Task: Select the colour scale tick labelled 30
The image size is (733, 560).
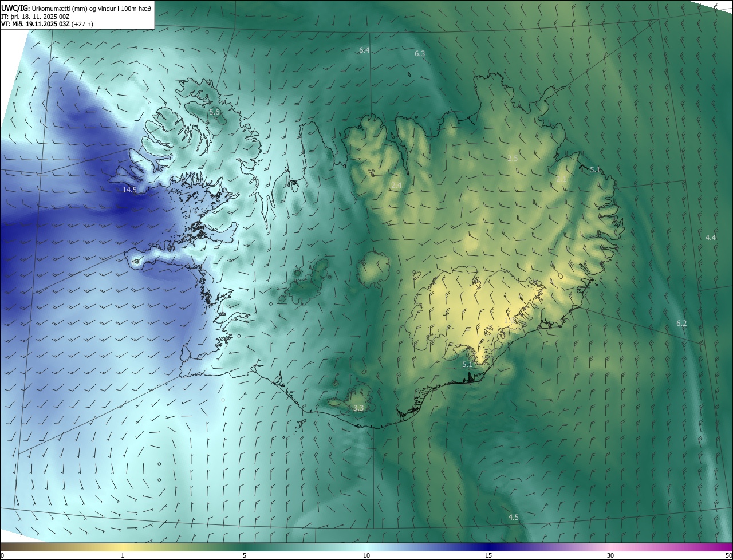Action: pos(610,555)
